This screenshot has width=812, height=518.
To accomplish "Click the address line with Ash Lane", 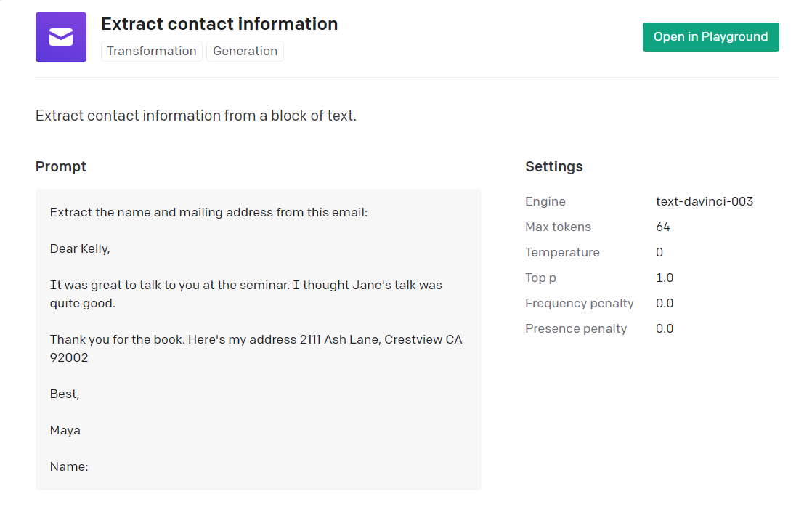I will [256, 349].
